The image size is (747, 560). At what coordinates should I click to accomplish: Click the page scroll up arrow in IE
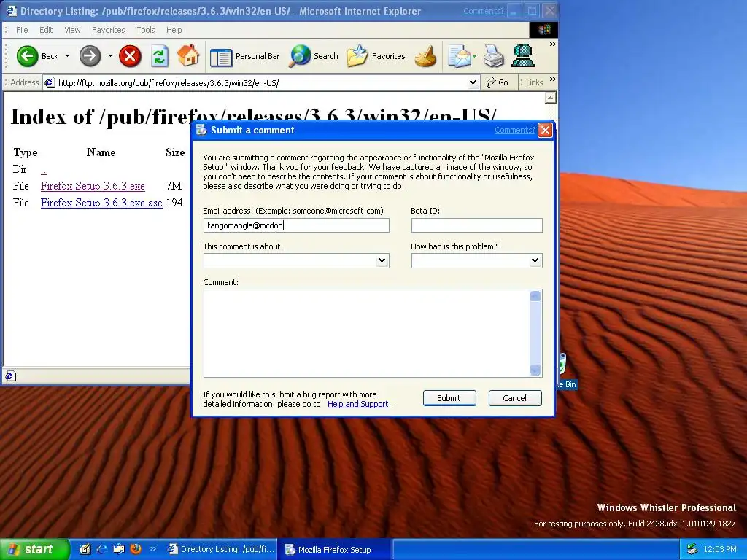(x=550, y=98)
